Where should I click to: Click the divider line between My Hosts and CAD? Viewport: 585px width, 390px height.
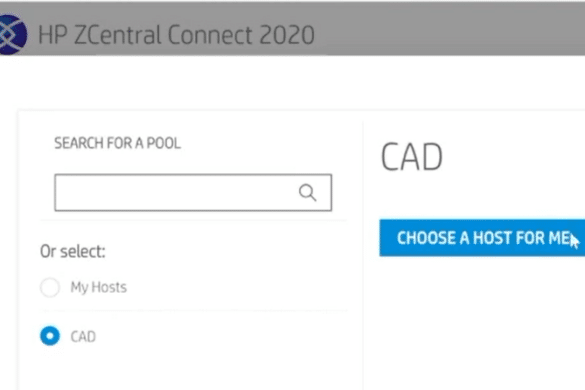[194, 310]
